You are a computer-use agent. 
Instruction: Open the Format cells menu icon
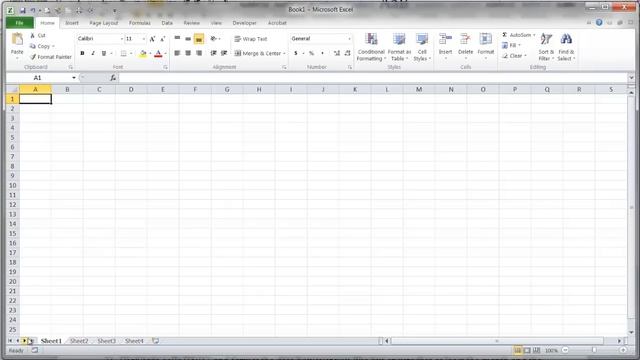point(485,40)
